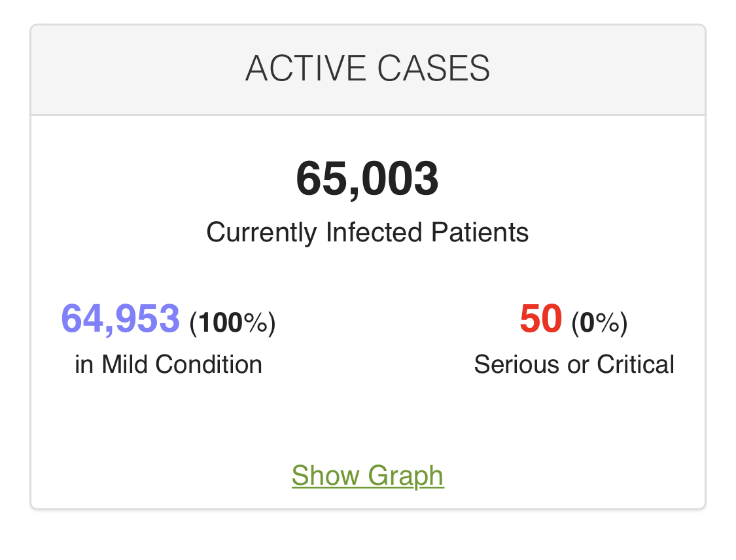This screenshot has width=736, height=560.
Task: Select the 65,003 total count
Action: 368,179
